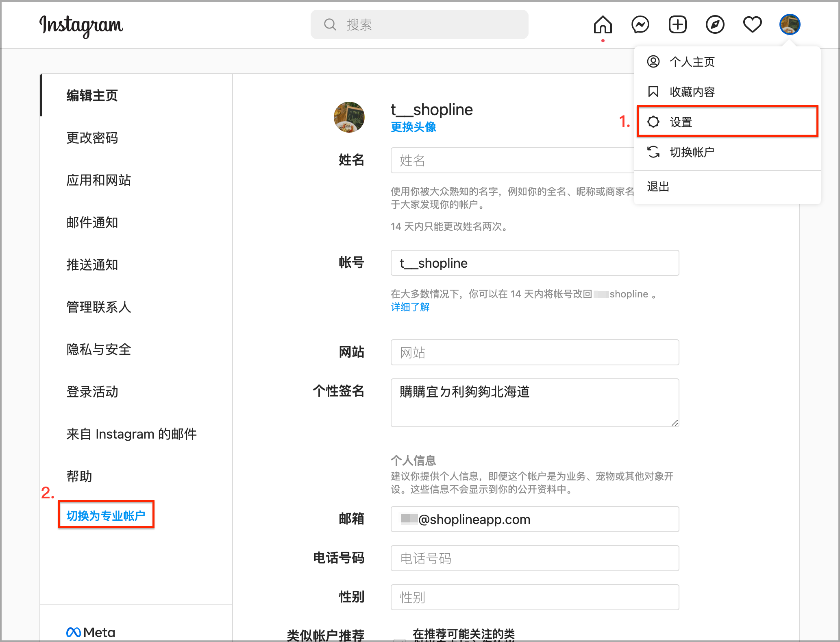Open activity notifications heart icon
The width and height of the screenshot is (840, 642).
pos(752,25)
